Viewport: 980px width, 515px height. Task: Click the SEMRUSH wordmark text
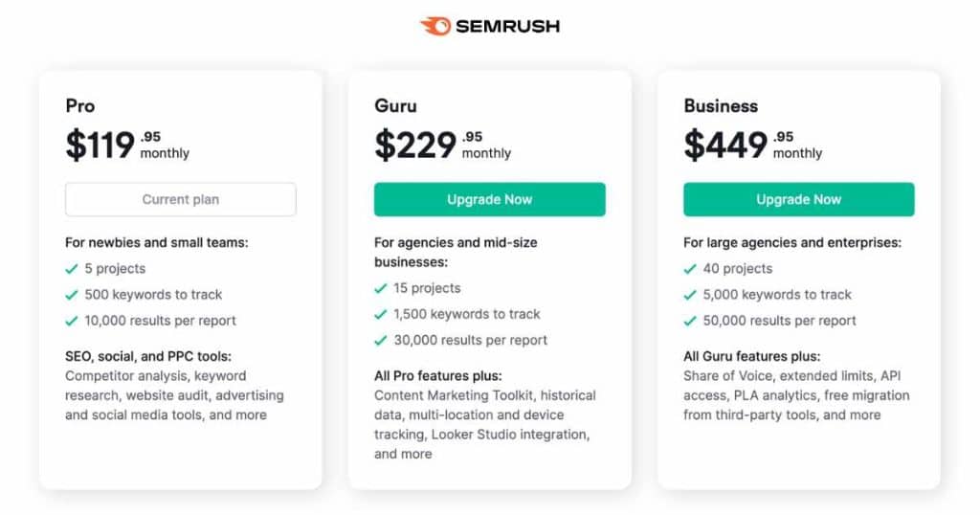[507, 26]
